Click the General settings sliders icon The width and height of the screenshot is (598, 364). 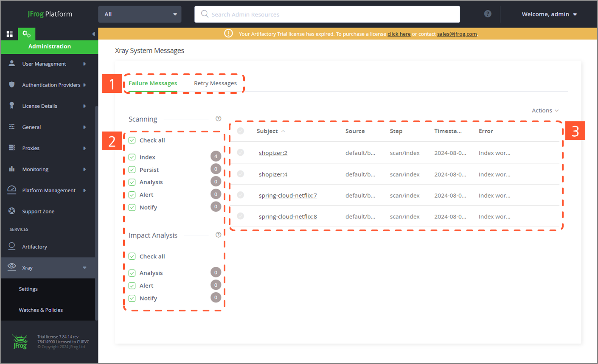pyautogui.click(x=12, y=127)
